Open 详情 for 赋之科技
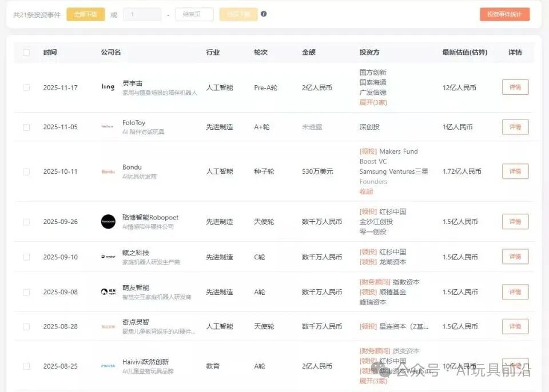The image size is (549, 392). pos(515,257)
